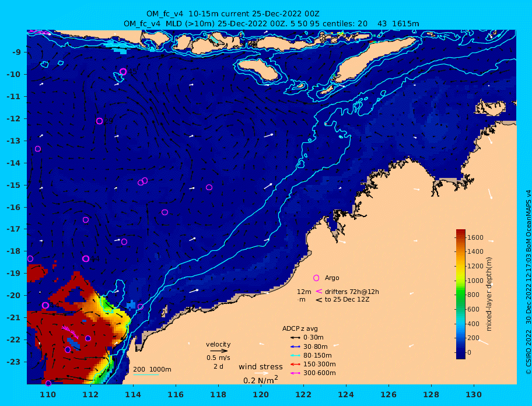
Task: Click the latitude axis label -15
Action: (x=13, y=185)
